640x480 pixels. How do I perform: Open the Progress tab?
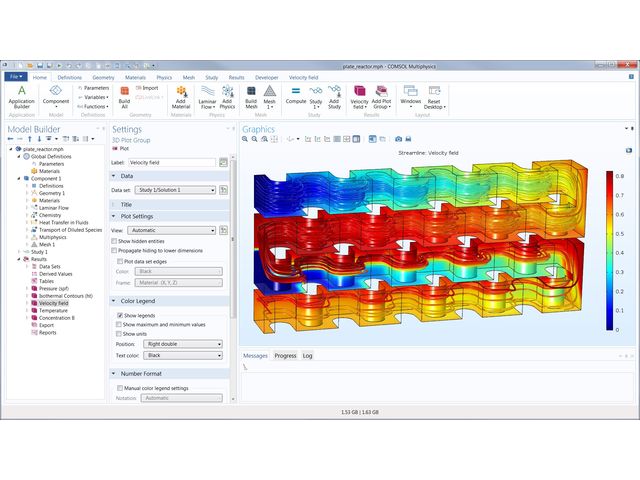285,356
